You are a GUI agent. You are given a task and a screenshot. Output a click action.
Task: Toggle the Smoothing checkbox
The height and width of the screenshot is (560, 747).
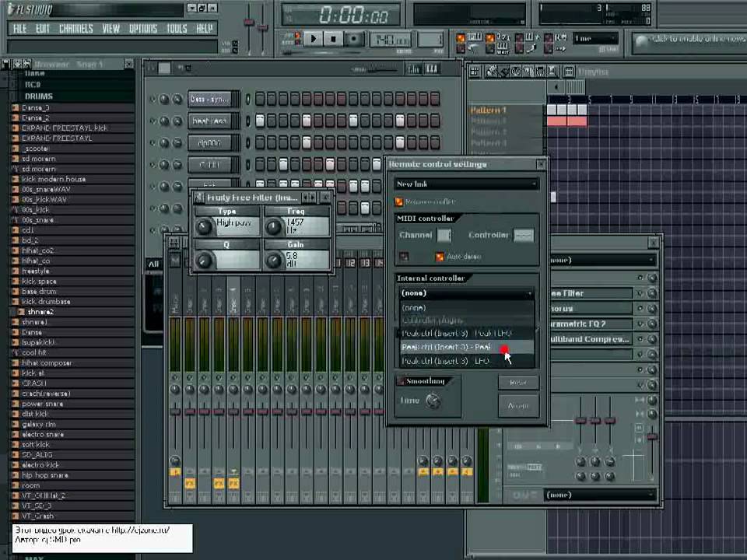click(x=402, y=381)
